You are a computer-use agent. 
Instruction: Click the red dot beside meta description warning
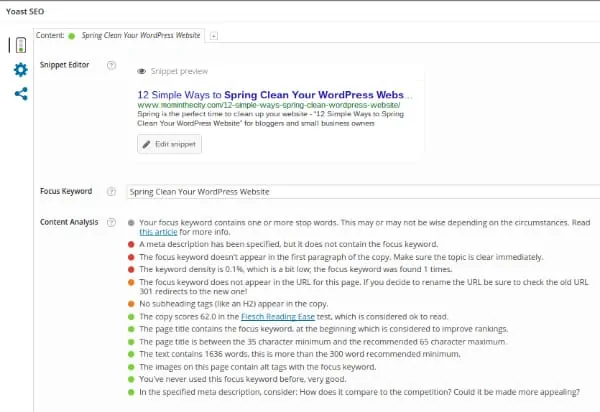(x=131, y=244)
